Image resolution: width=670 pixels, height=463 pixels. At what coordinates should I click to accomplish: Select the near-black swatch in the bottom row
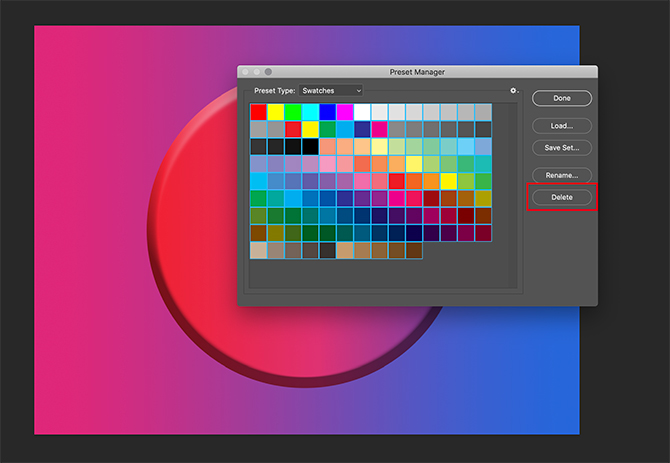(328, 250)
